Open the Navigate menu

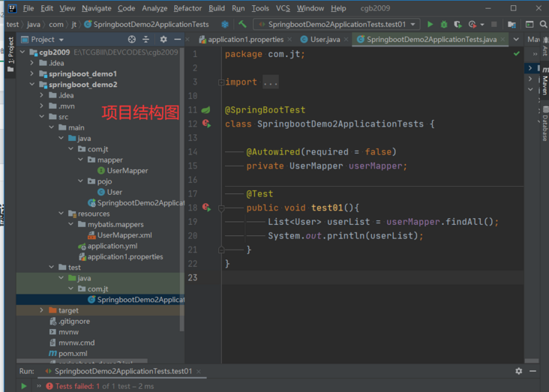97,8
